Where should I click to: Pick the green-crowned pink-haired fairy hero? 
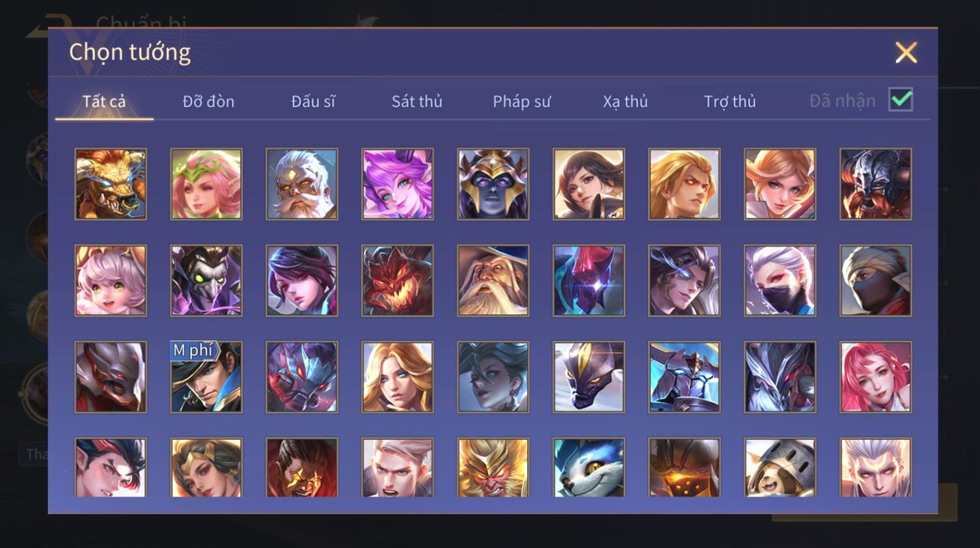206,184
